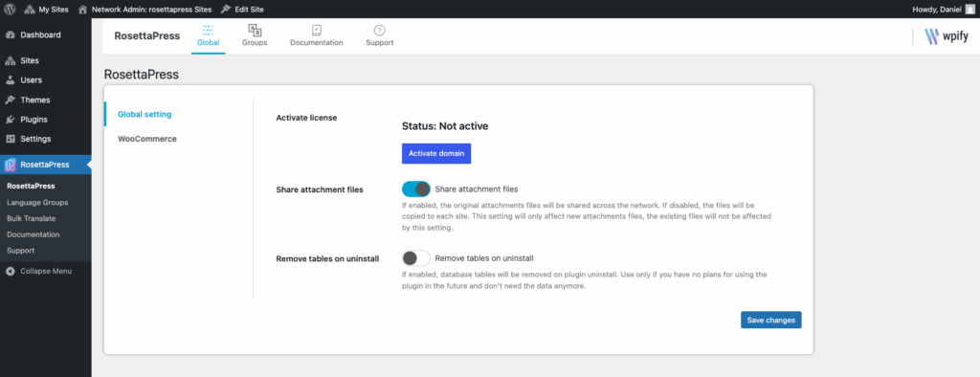Click the Collapse Menu arrow icon
This screenshot has height=377, width=980.
coord(10,272)
